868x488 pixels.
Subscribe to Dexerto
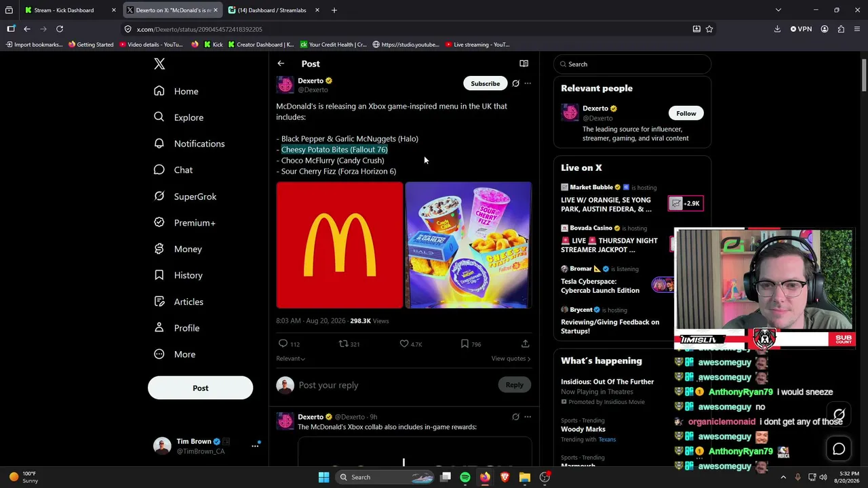486,83
